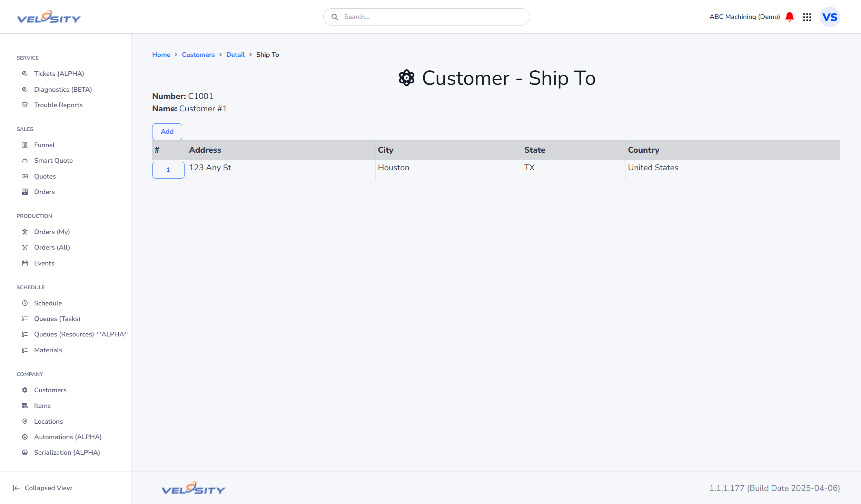The image size is (861, 504).
Task: Open Diagnostics (BETA) page
Action: [x=63, y=89]
